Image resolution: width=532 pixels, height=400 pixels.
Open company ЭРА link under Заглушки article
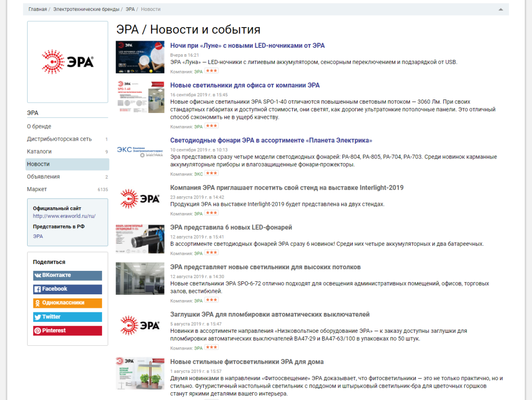tap(198, 348)
